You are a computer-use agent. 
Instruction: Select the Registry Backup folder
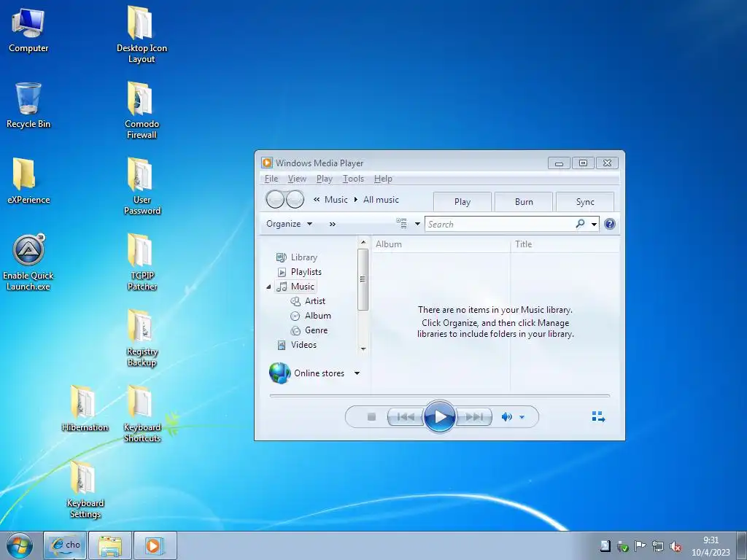[x=142, y=338]
